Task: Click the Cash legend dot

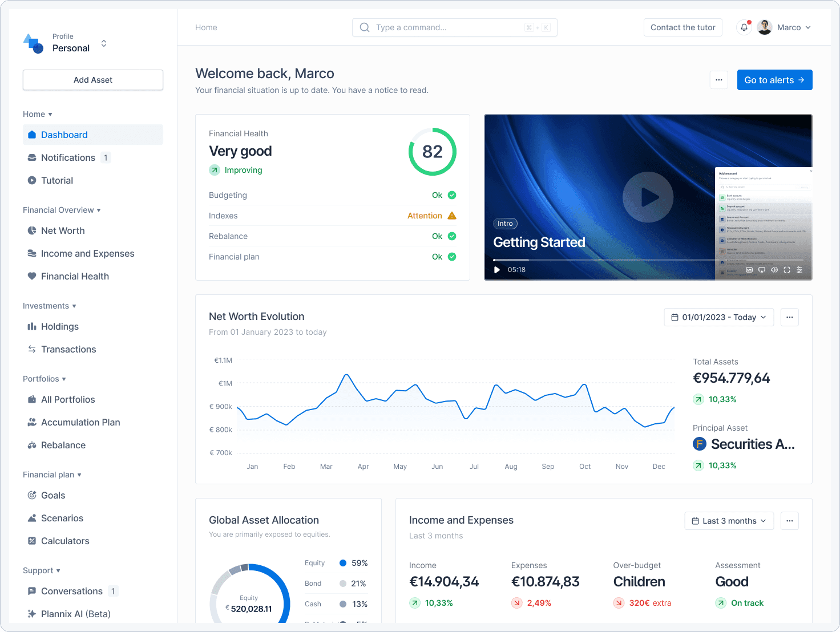Action: (x=343, y=604)
